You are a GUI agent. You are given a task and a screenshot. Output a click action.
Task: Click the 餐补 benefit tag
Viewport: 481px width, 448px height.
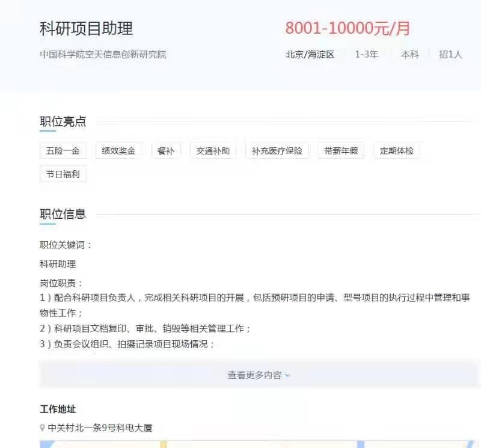coord(165,151)
